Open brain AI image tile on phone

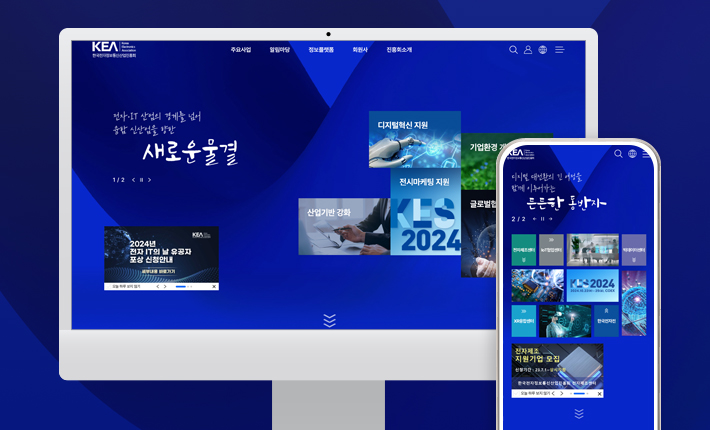[634, 303]
